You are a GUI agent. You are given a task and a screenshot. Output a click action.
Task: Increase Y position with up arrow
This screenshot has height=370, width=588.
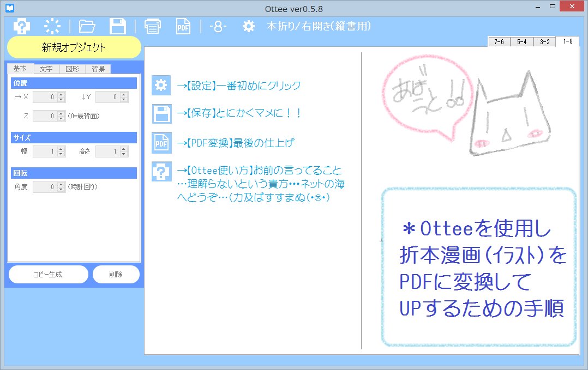124,94
